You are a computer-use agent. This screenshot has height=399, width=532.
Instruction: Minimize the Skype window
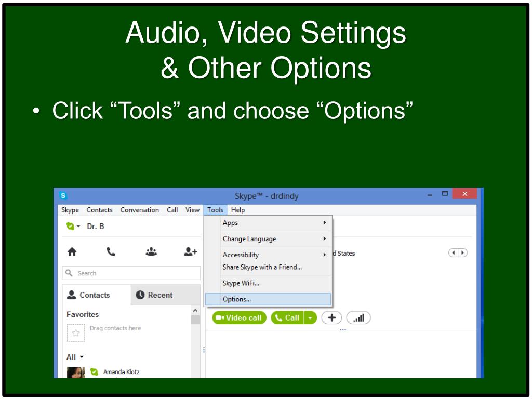point(430,194)
